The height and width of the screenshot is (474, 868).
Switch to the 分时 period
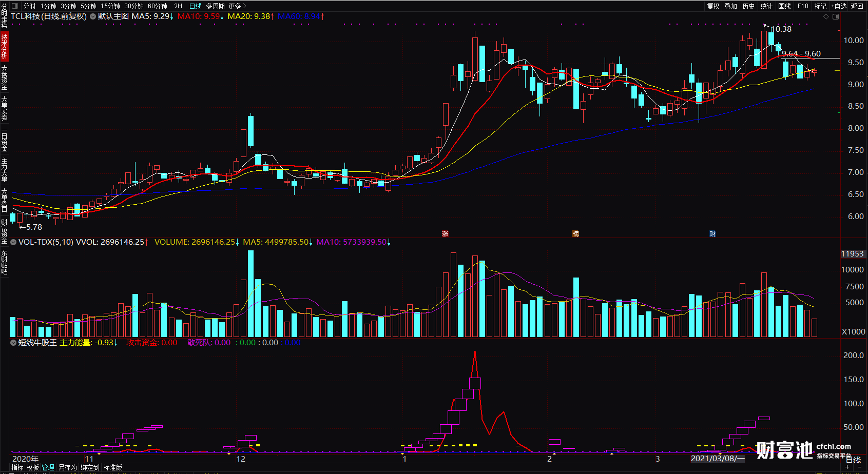[x=30, y=6]
